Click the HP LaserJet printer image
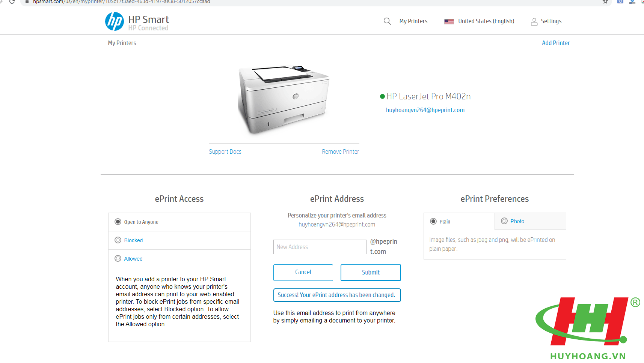 284,99
